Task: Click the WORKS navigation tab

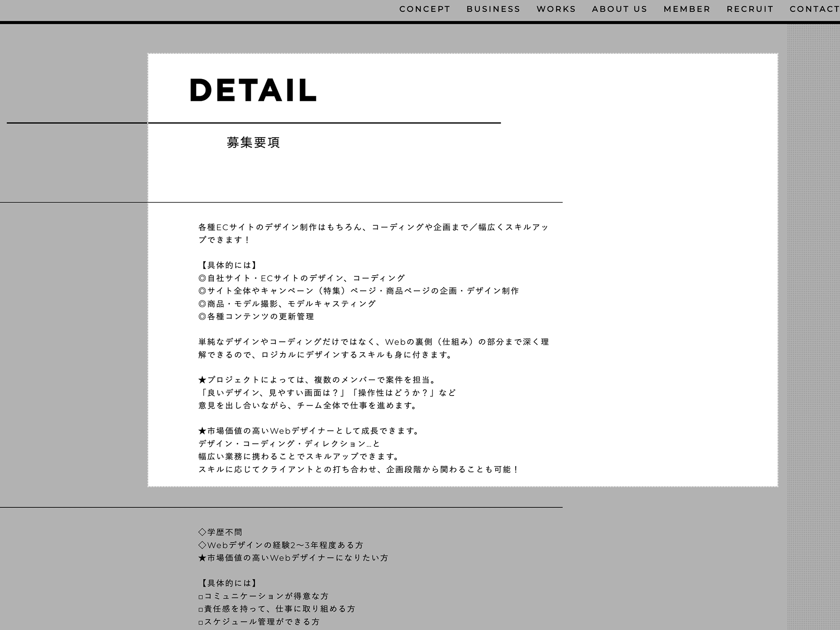Action: click(555, 9)
